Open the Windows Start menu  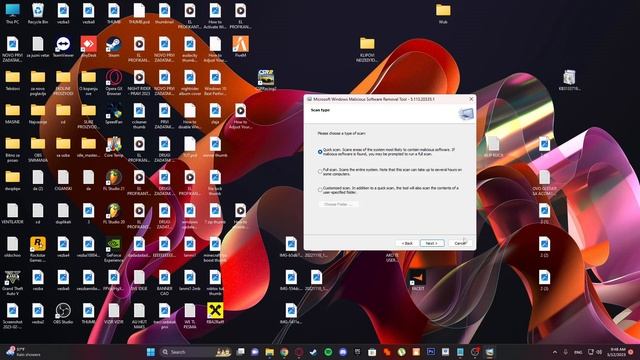click(x=151, y=352)
